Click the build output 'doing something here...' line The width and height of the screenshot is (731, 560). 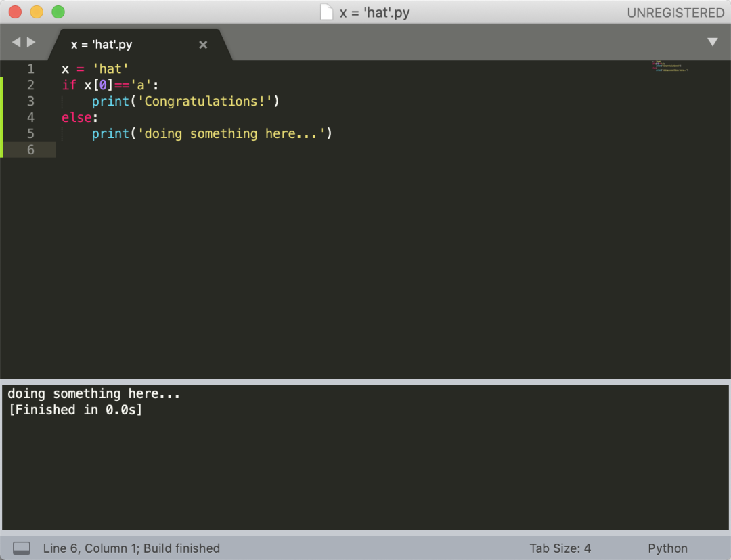coord(93,394)
